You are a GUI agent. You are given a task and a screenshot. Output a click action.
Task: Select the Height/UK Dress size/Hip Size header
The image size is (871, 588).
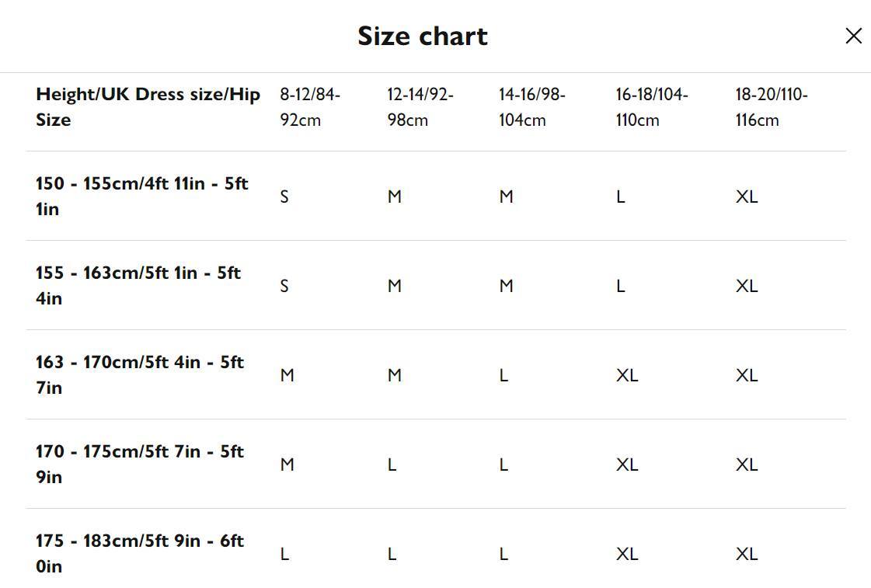[x=148, y=106]
